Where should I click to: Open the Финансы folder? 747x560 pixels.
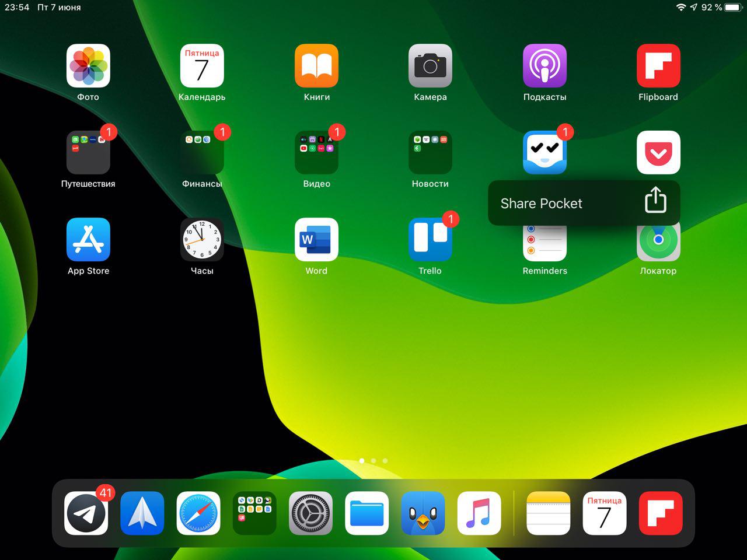coord(202,152)
